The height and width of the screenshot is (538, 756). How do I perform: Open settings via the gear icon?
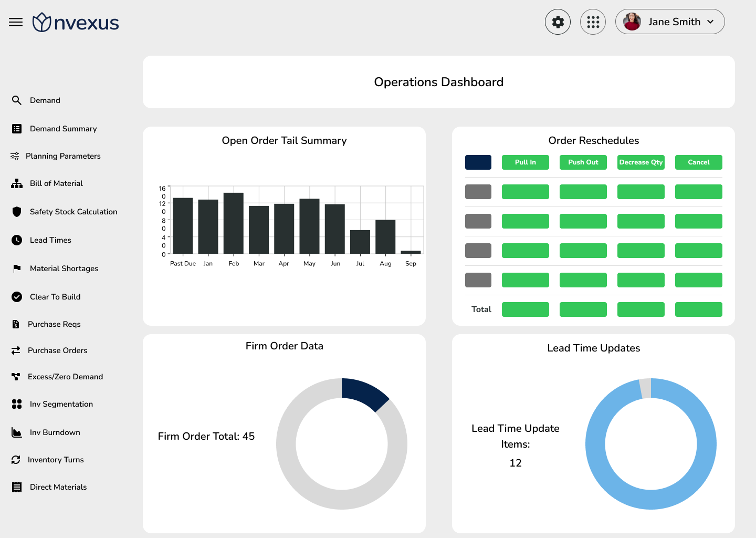pos(558,22)
